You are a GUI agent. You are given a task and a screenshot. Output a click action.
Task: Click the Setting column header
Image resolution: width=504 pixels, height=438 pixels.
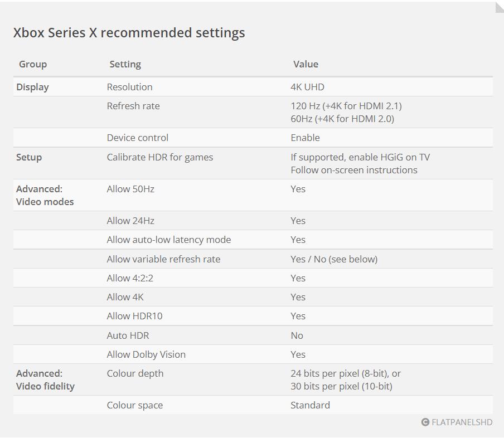pyautogui.click(x=125, y=64)
